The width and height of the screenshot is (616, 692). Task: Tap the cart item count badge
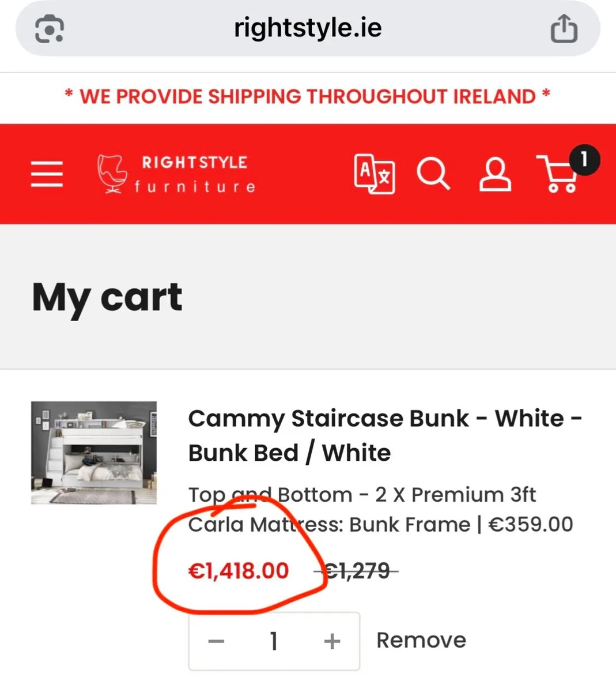[584, 160]
